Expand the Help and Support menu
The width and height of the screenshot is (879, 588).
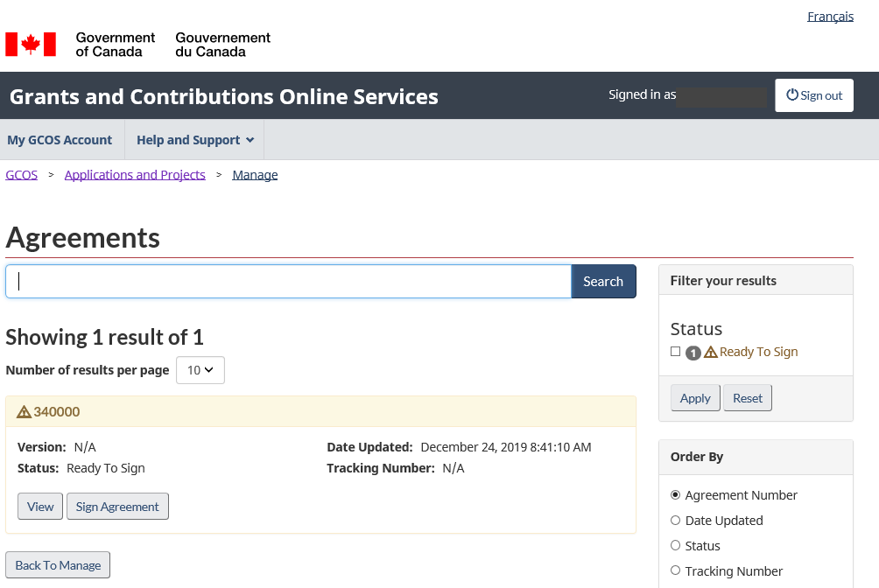tap(194, 140)
